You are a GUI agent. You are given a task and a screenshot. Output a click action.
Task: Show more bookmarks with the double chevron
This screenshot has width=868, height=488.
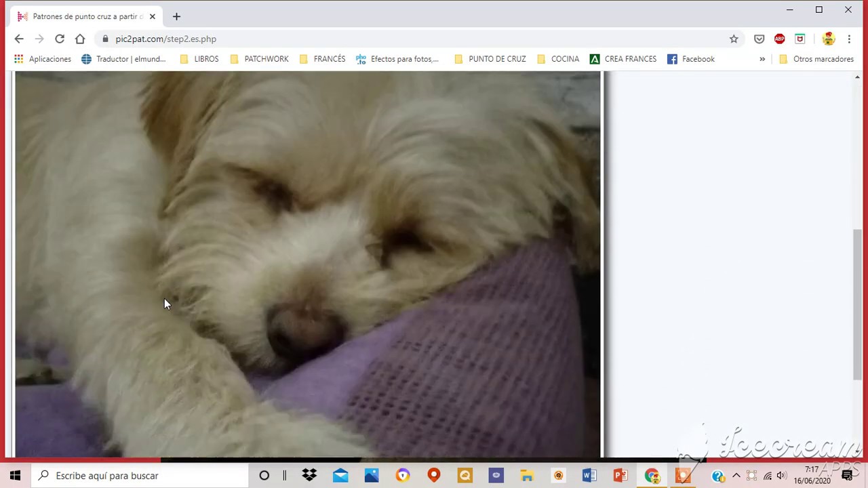762,59
